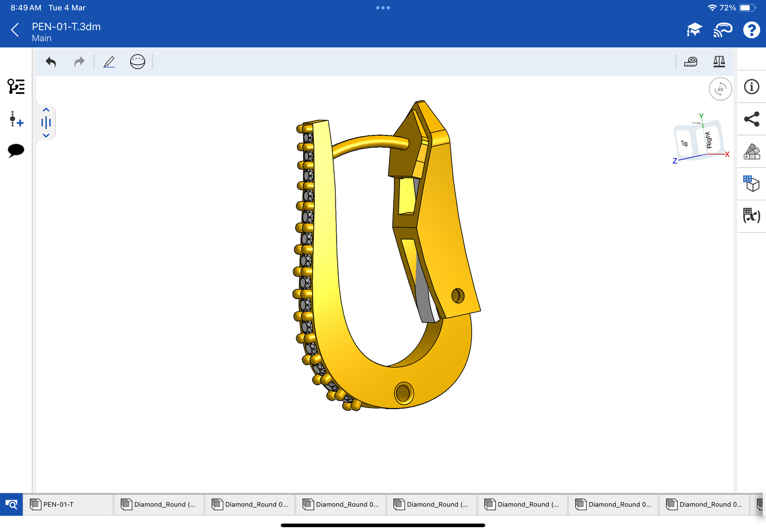Click the redo arrow
This screenshot has height=532, width=766.
pyautogui.click(x=79, y=62)
